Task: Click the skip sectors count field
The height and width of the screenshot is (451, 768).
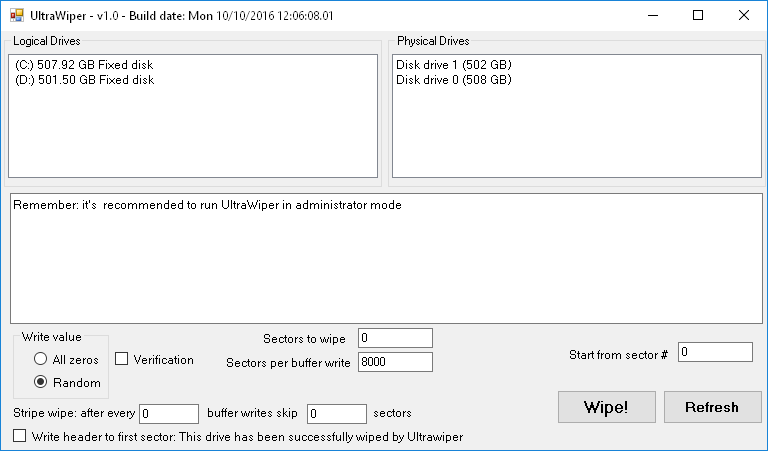Action: click(337, 413)
